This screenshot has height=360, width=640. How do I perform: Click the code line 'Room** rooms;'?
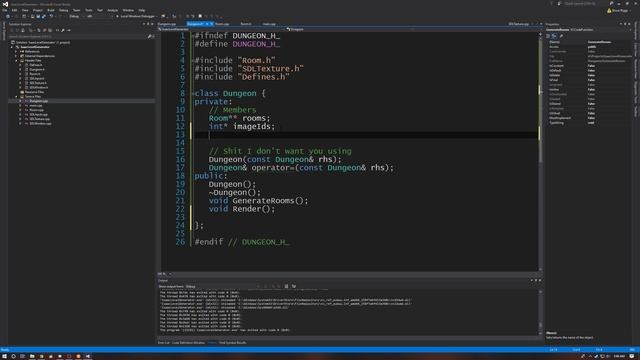(x=239, y=118)
